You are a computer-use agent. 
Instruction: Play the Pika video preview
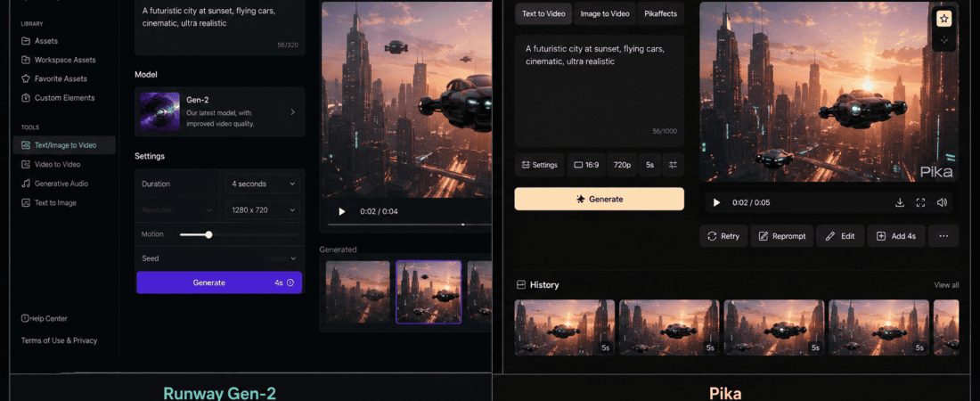(717, 202)
